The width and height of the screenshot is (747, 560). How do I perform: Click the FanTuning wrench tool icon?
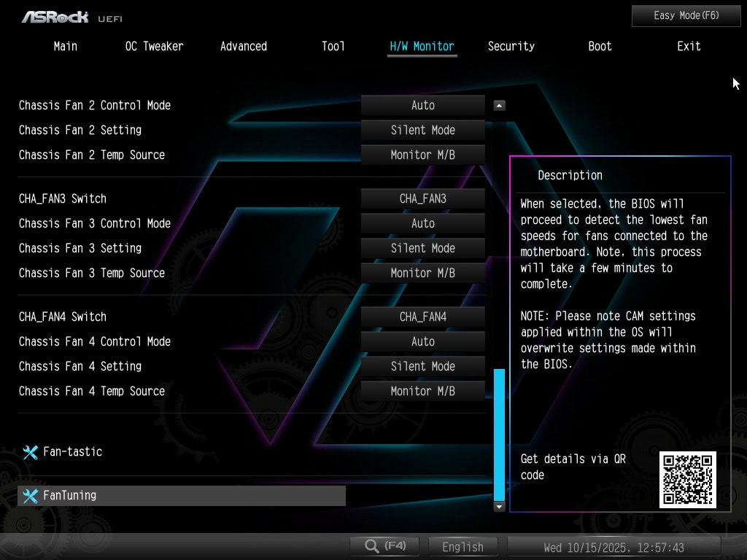pyautogui.click(x=30, y=496)
